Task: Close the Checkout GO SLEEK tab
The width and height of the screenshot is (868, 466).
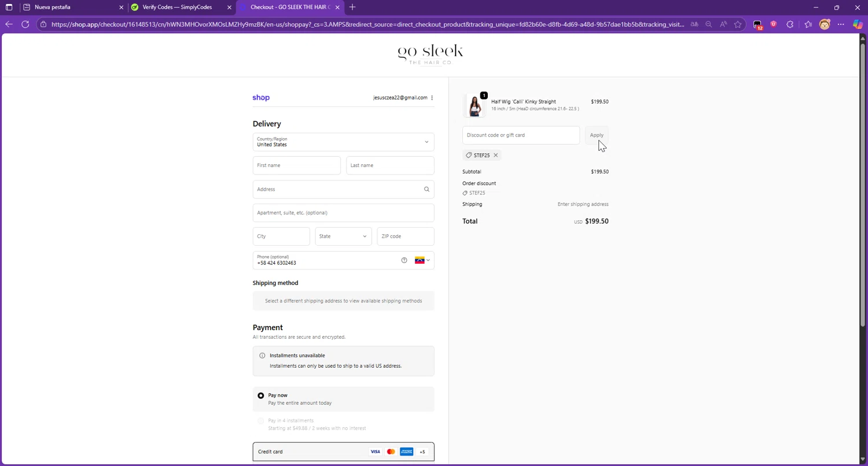Action: [x=337, y=8]
